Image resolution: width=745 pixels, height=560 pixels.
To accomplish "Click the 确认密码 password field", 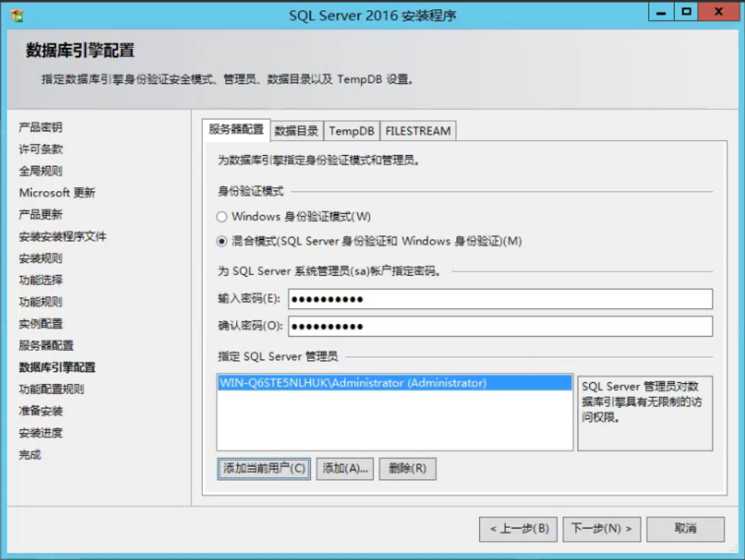I will point(500,326).
